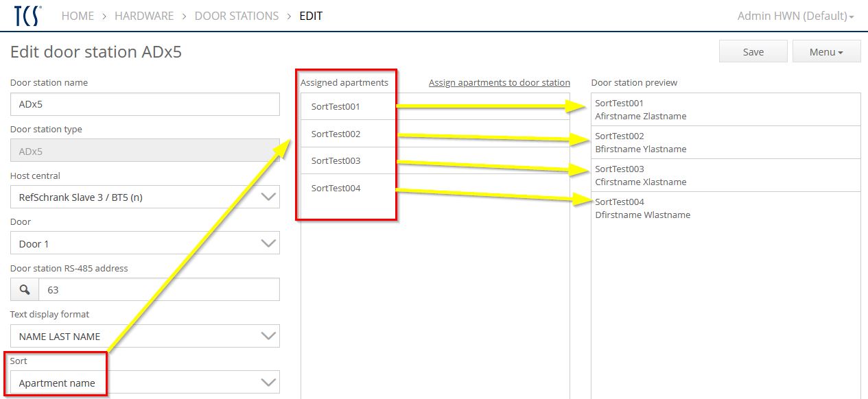Open the Sort dropdown set to Apartment name

tap(145, 383)
